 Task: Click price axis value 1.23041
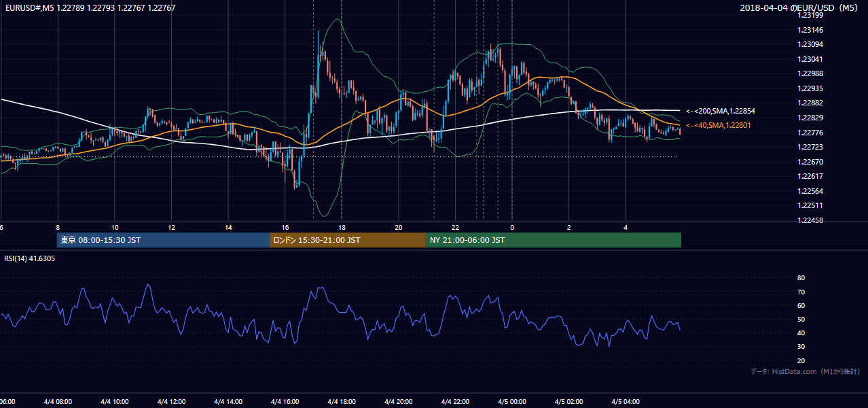point(811,59)
